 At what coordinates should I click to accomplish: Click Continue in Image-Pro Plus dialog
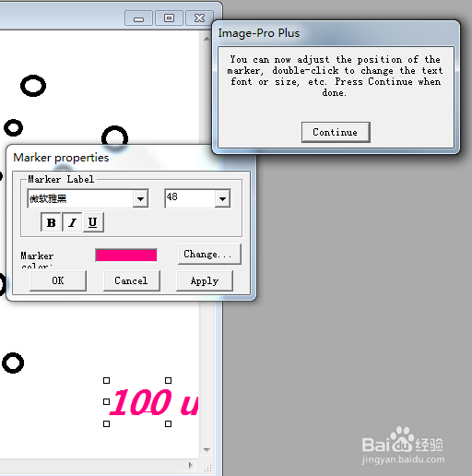(336, 132)
